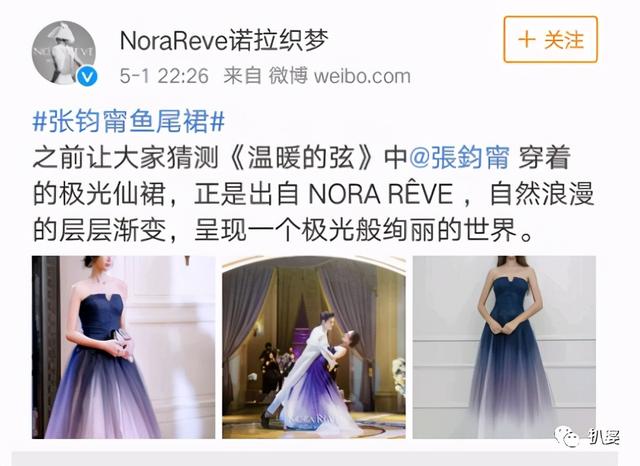The image size is (640, 466).
Task: Open the first strapless gown photo
Action: [124, 347]
